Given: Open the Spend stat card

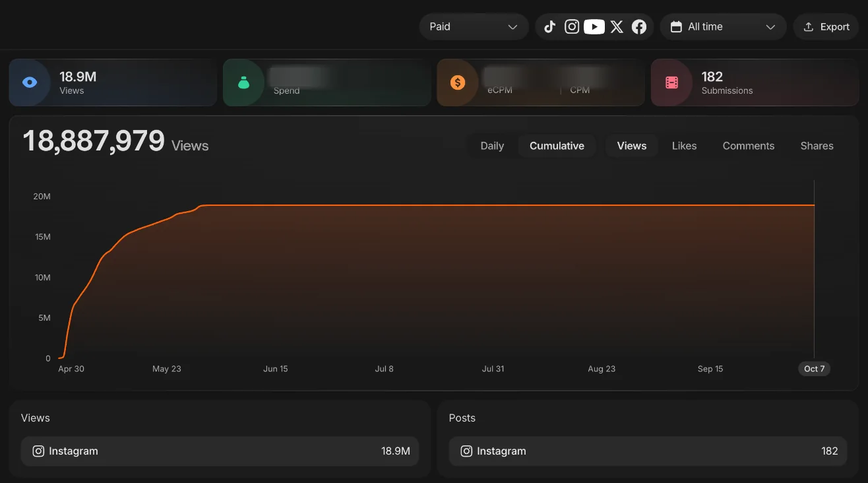Looking at the screenshot, I should 326,82.
